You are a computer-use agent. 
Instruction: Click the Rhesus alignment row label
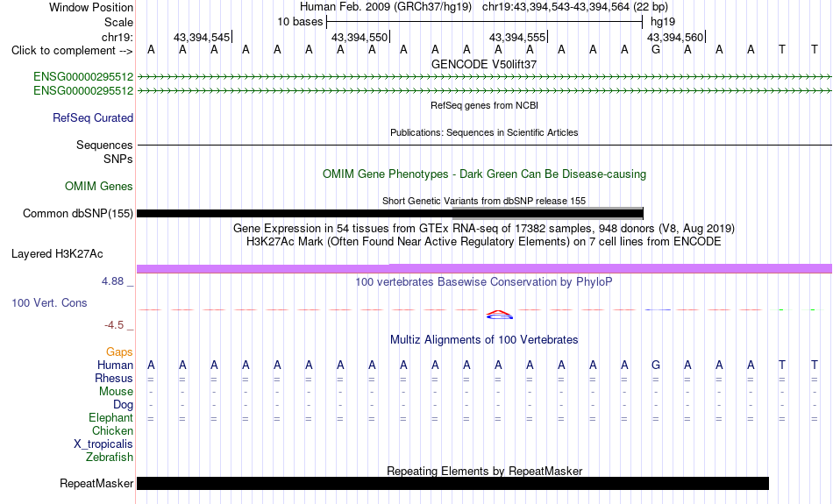(114, 379)
